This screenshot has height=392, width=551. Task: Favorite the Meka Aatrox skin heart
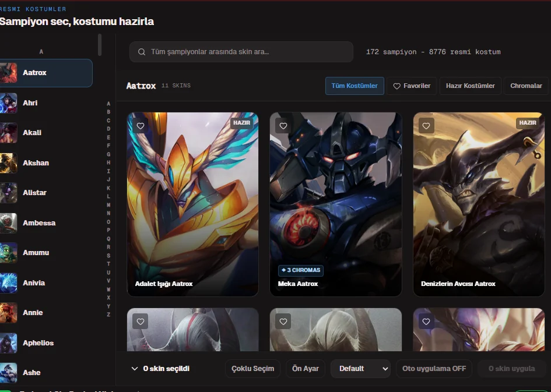[283, 126]
